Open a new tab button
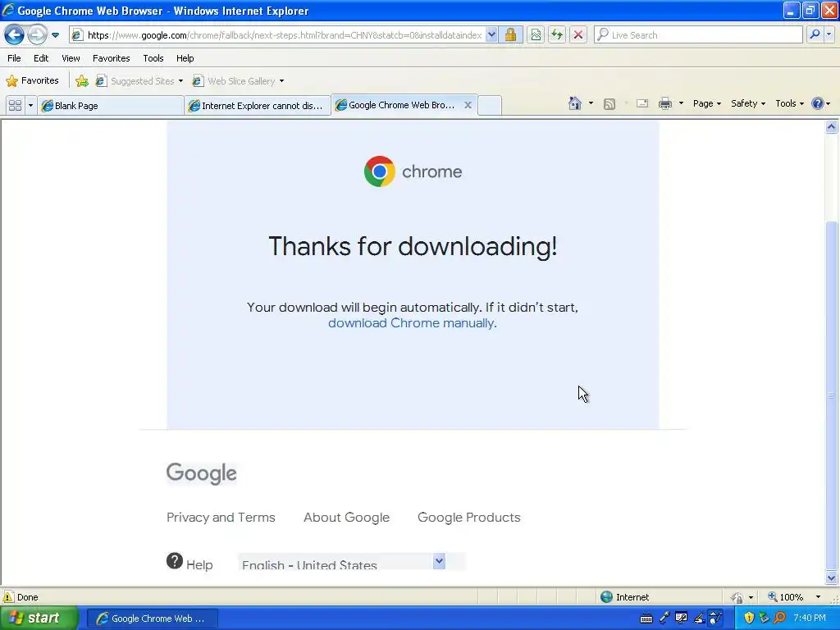Screen dimensions: 840x630 click(x=489, y=106)
